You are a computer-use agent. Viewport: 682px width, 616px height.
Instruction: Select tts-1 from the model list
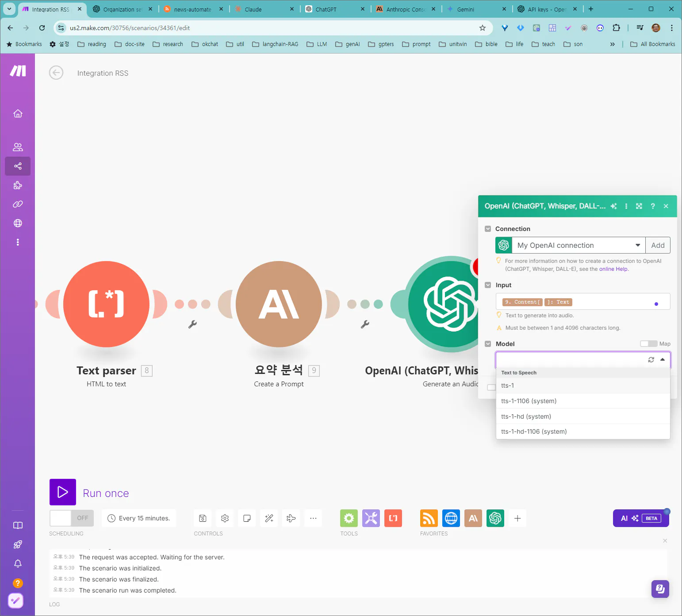point(583,385)
